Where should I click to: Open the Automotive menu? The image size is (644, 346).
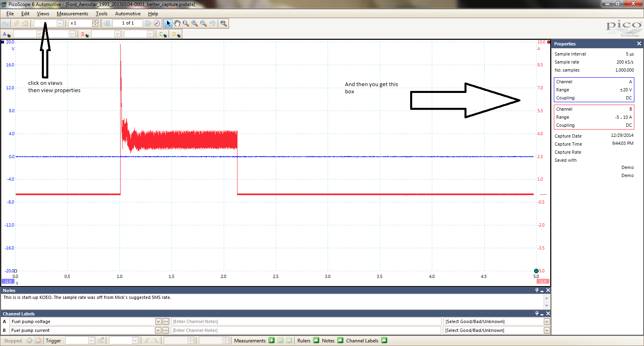pyautogui.click(x=128, y=14)
